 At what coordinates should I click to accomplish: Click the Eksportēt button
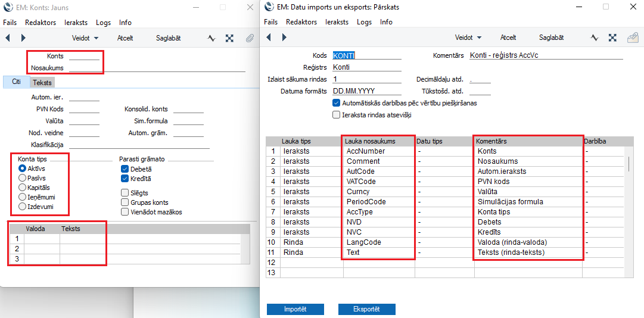tap(366, 310)
